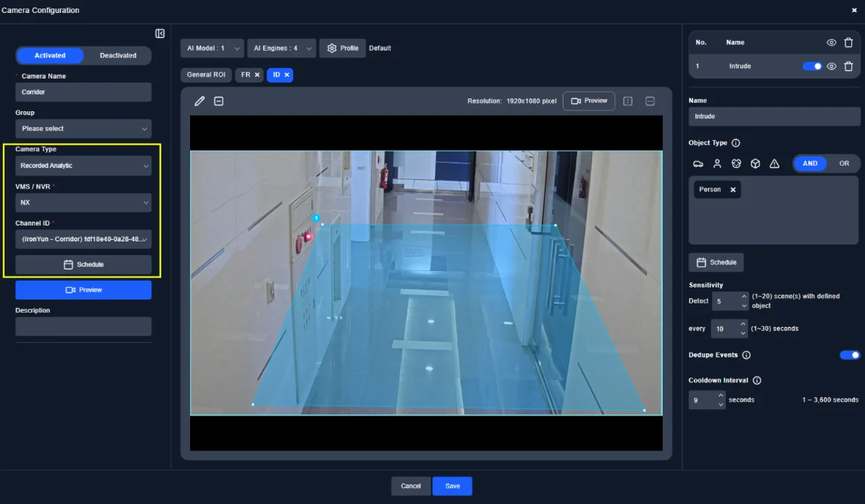Click header trash icon to delete all
Viewport: 865px width, 504px height.
[848, 42]
